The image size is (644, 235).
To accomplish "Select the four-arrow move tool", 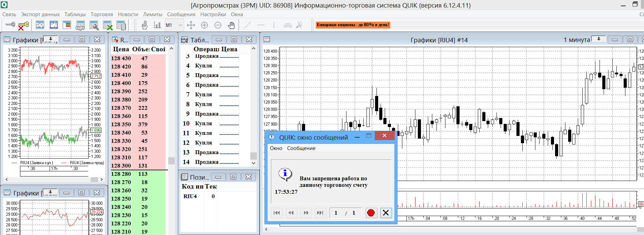I will pos(191,25).
